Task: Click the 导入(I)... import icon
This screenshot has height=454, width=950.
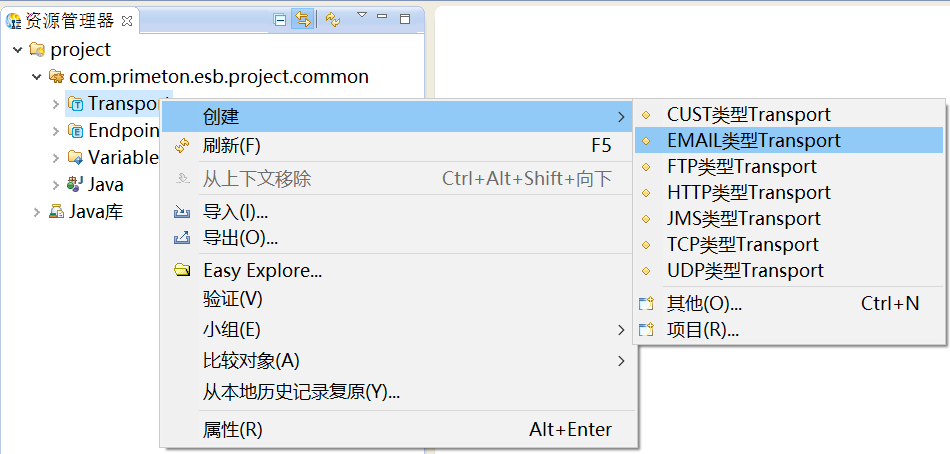Action: point(182,212)
